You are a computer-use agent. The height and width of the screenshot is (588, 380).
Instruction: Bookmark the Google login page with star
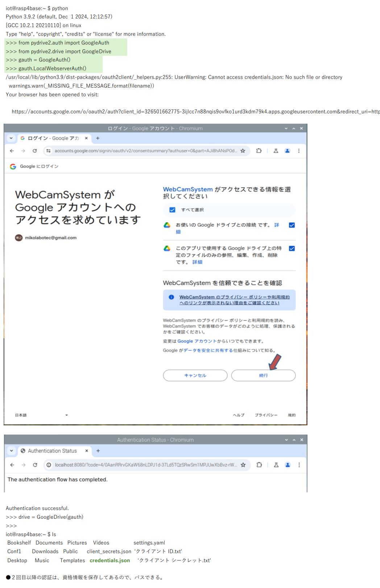(x=243, y=151)
